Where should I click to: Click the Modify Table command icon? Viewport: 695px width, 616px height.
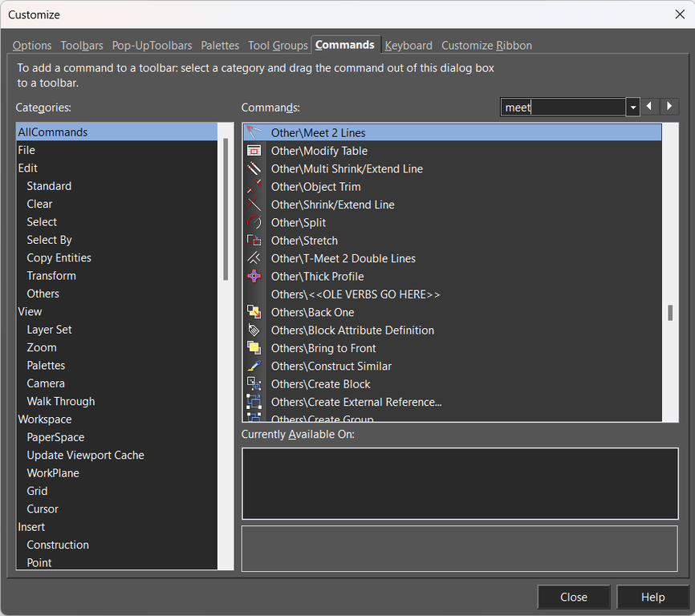pos(254,151)
